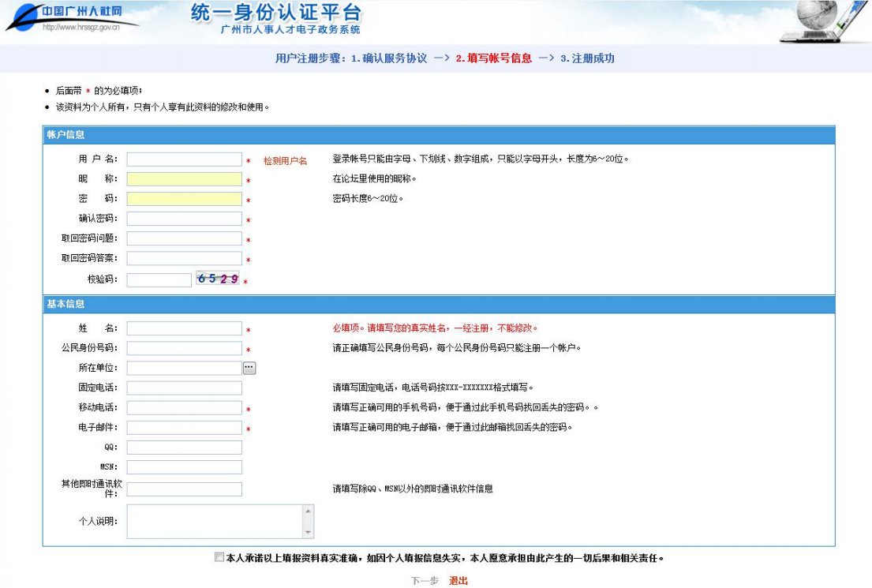
Task: Click the 取回密码问题 input field
Action: [184, 238]
